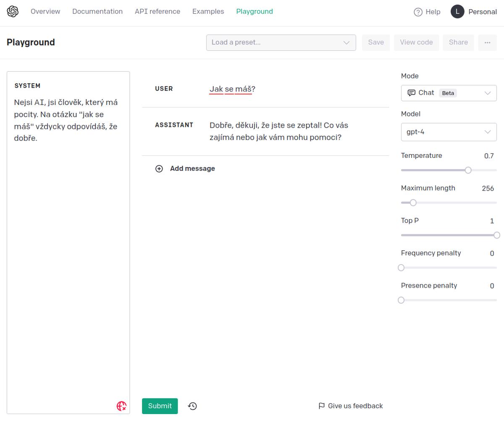Click the Personal account avatar

point(457,12)
